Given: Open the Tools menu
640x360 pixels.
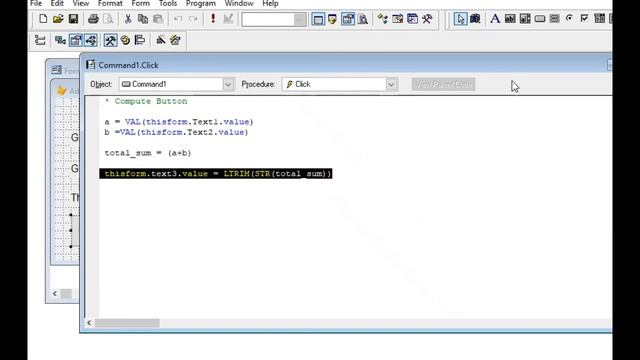Looking at the screenshot, I should point(168,4).
